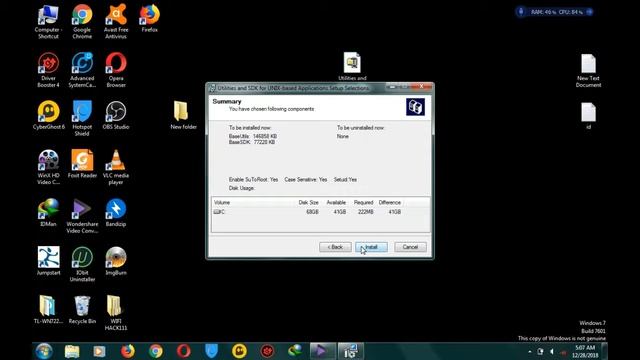Open Advanced SystemCare desktop icon
The height and width of the screenshot is (360, 640).
point(82,70)
